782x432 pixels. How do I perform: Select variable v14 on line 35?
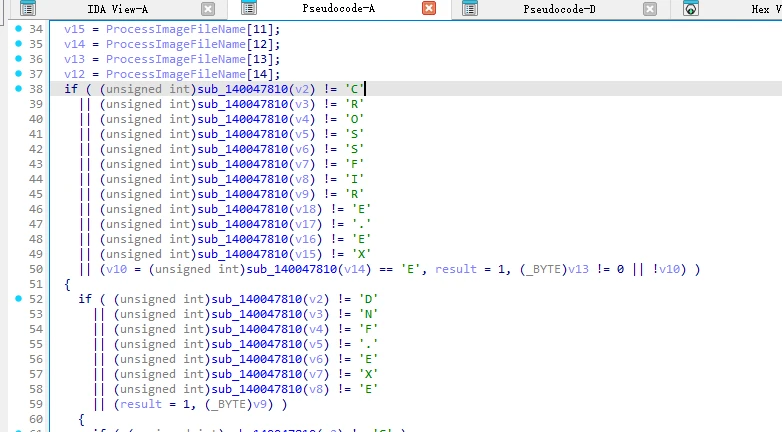click(74, 44)
